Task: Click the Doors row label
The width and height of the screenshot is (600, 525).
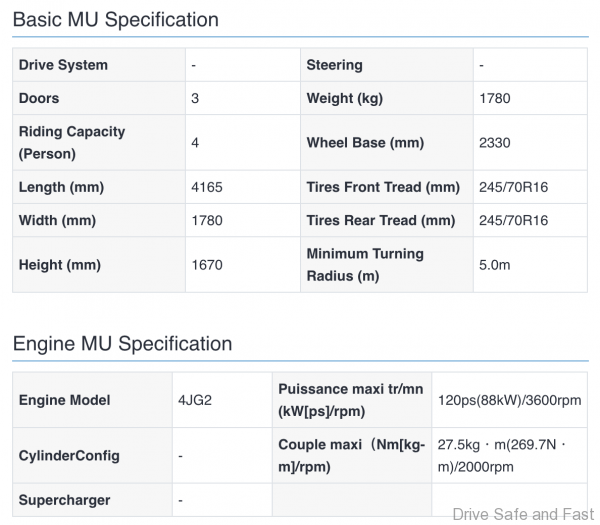Action: point(39,98)
